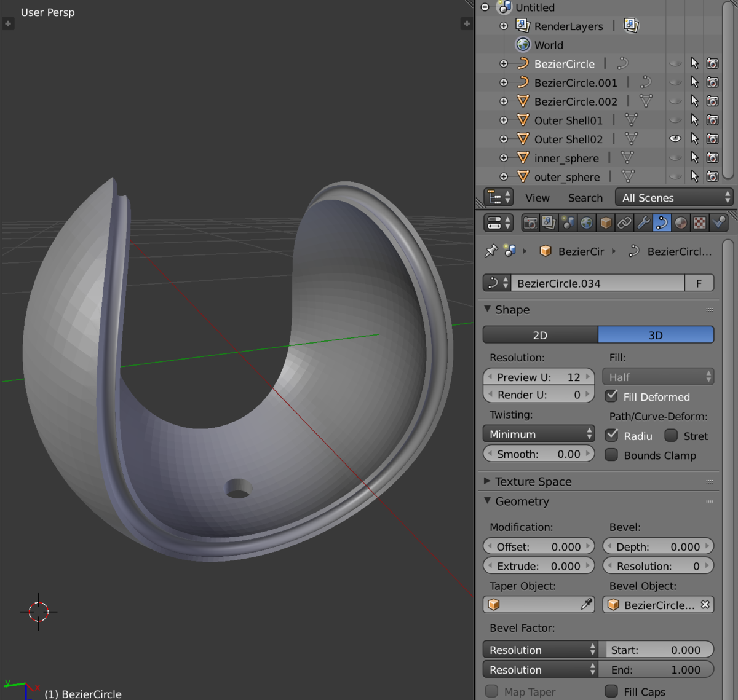The height and width of the screenshot is (700, 738).
Task: Open the Twisting Minimum dropdown
Action: (539, 434)
